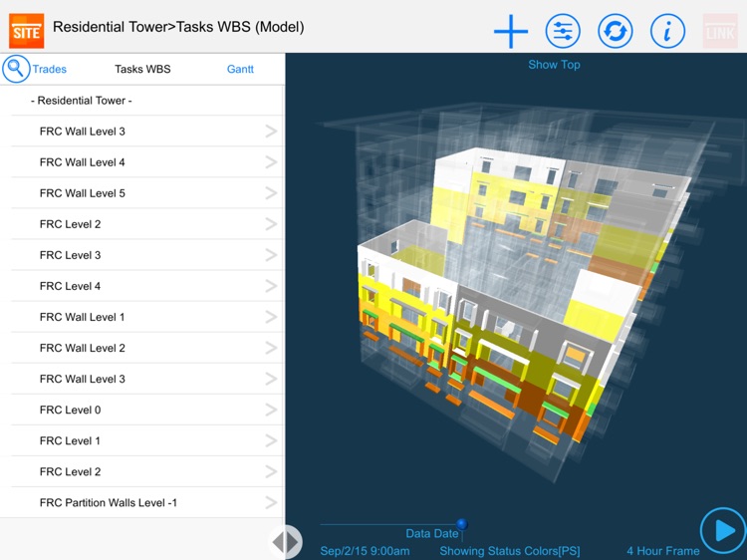Play the schedule simulation
747x560 pixels.
tap(724, 530)
